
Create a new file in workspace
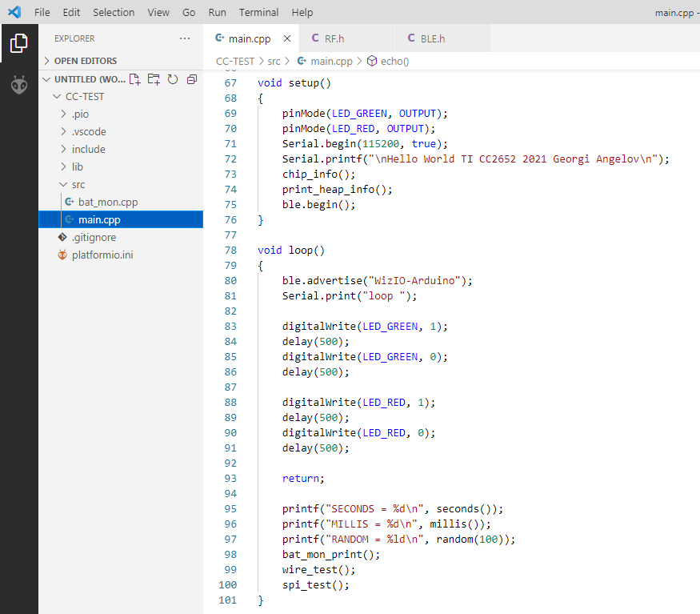(x=135, y=79)
